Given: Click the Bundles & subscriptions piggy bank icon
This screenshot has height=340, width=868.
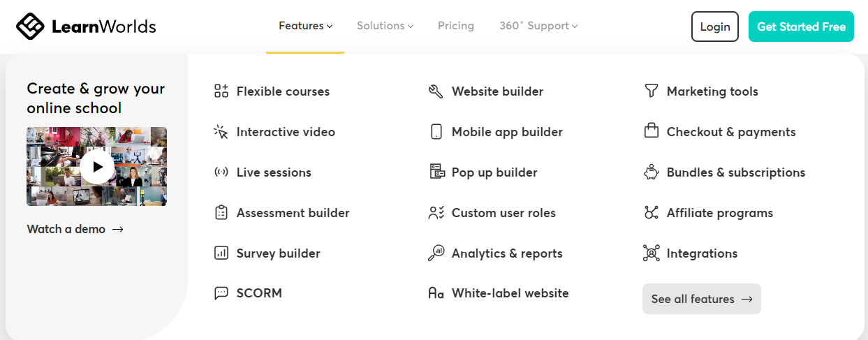Looking at the screenshot, I should pyautogui.click(x=651, y=172).
